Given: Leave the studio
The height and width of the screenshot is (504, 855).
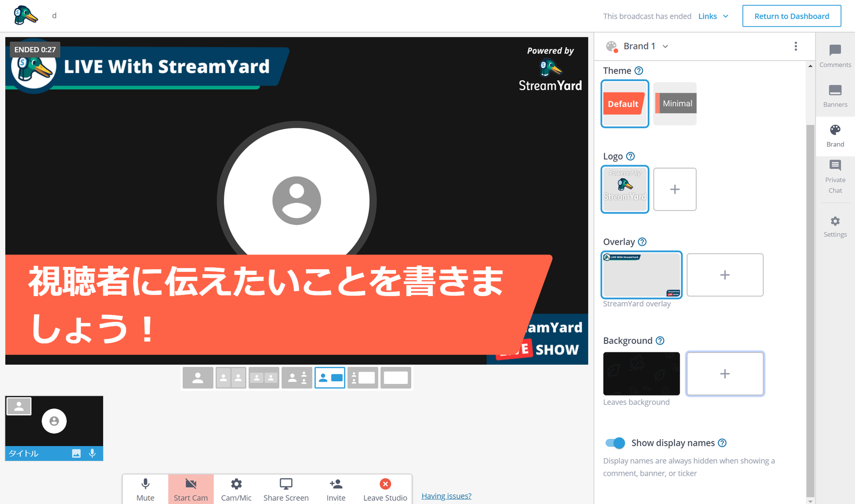Looking at the screenshot, I should coord(385,490).
